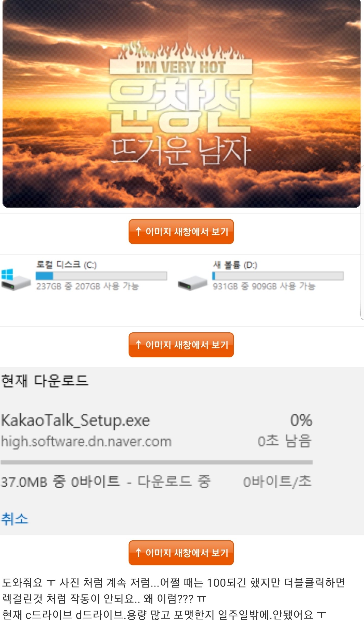Click the high.software.dn.naver.com source text

(86, 441)
